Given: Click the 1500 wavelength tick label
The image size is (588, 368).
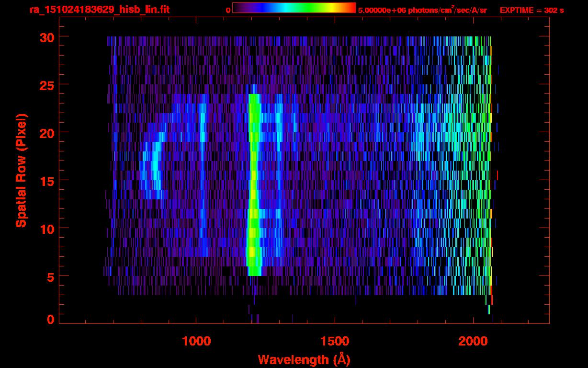Looking at the screenshot, I should (334, 341).
